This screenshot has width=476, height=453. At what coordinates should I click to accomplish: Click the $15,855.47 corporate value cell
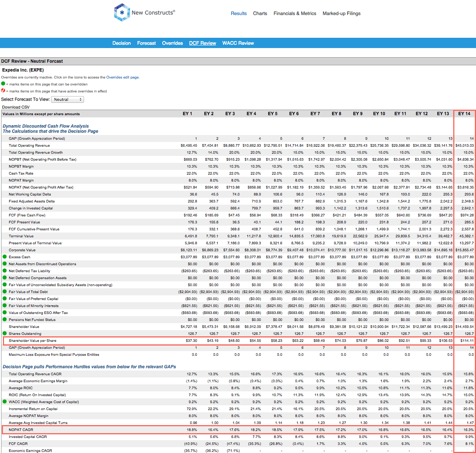[x=465, y=250]
